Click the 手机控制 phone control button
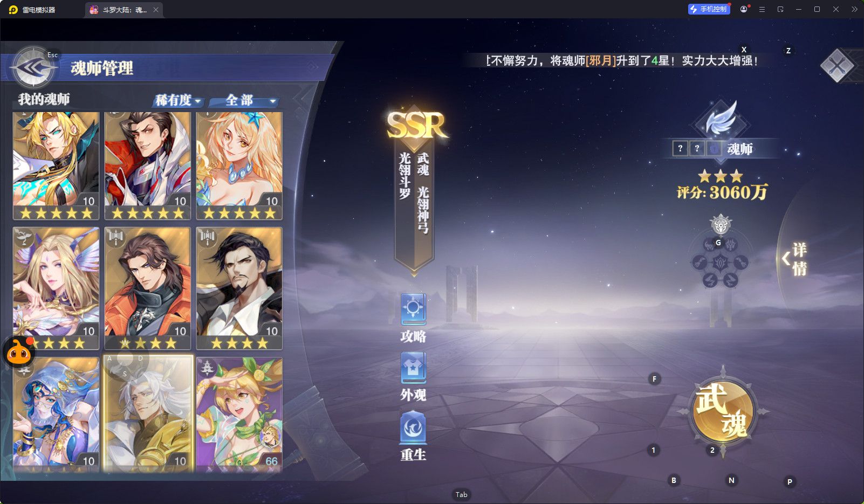This screenshot has width=864, height=504. 709,9
